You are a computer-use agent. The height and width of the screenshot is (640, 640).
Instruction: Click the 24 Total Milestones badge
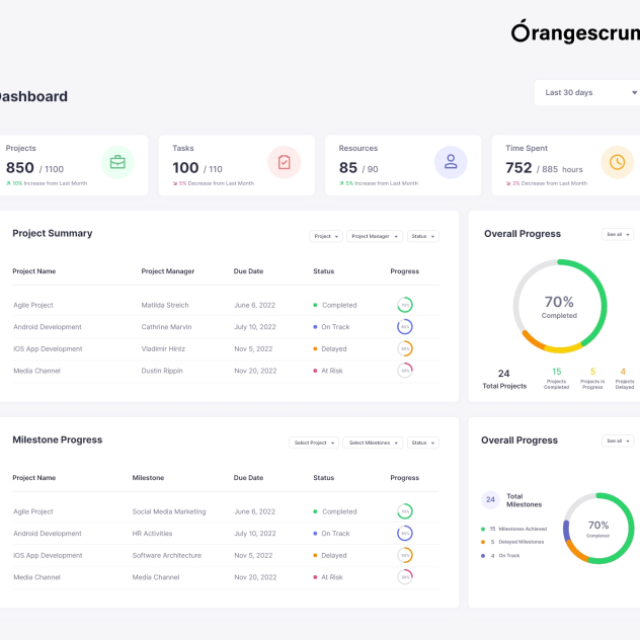click(490, 500)
